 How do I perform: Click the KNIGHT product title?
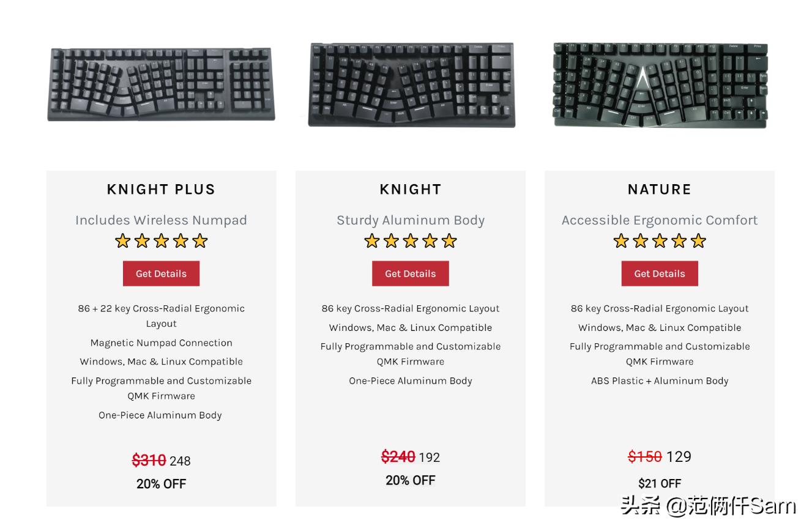click(411, 190)
